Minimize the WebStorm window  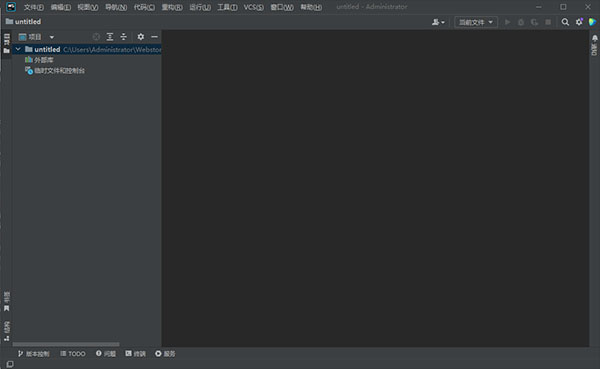[x=539, y=7]
